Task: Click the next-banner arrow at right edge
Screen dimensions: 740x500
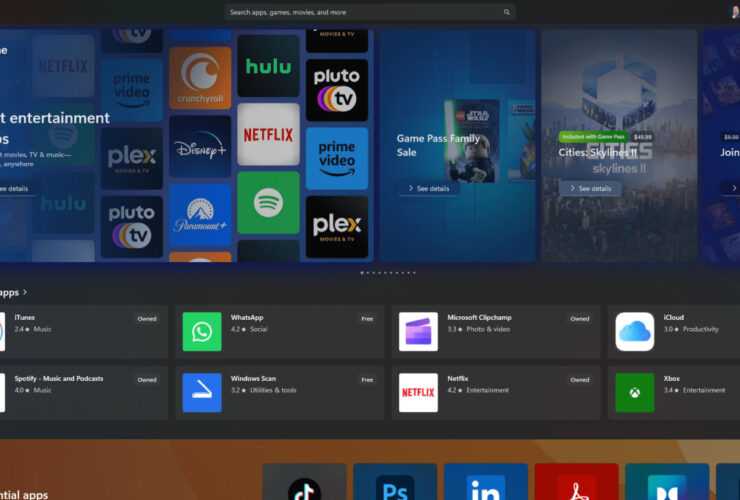Action: (x=734, y=188)
